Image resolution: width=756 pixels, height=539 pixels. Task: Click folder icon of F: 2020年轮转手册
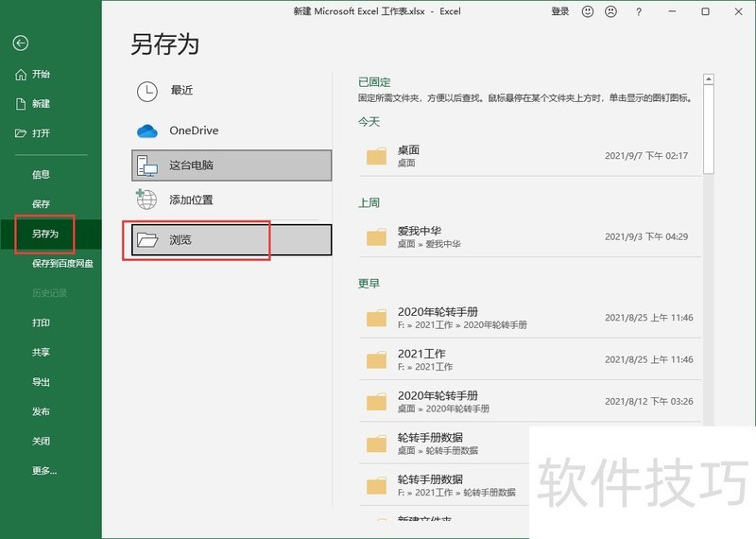click(376, 319)
